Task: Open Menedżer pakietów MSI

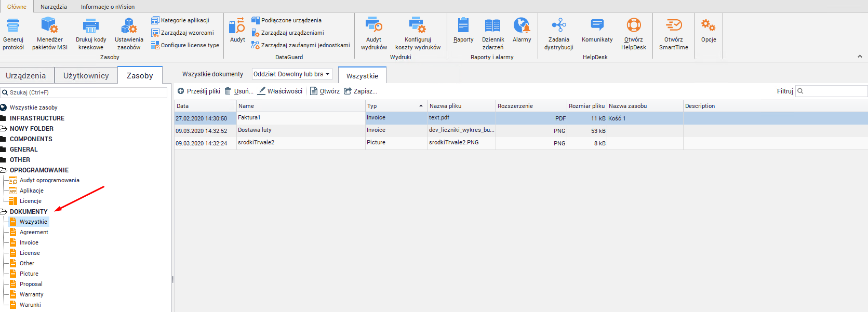Action: [x=49, y=26]
